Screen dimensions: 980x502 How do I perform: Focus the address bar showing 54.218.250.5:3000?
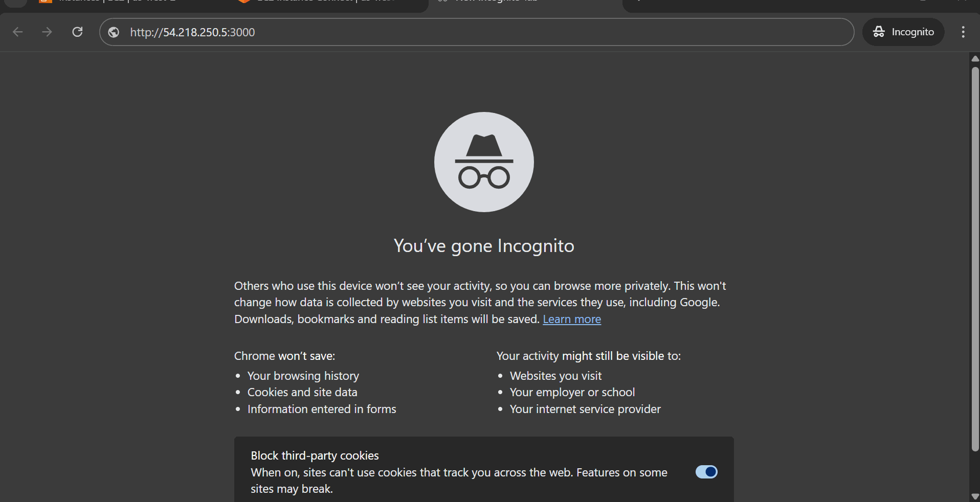tap(476, 32)
